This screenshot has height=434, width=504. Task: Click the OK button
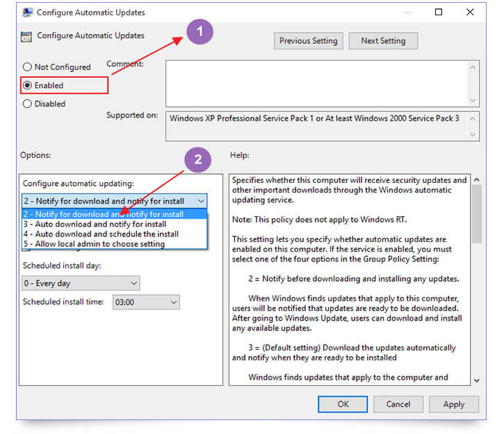(343, 404)
